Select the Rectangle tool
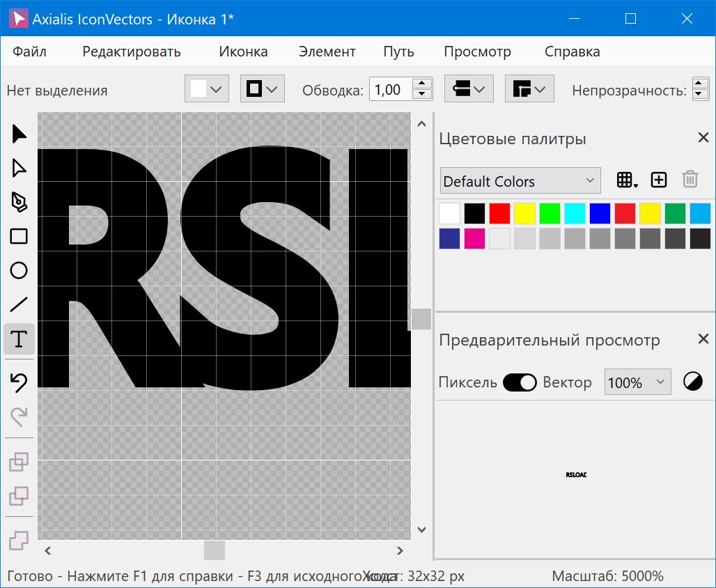The height and width of the screenshot is (588, 716). tap(19, 236)
